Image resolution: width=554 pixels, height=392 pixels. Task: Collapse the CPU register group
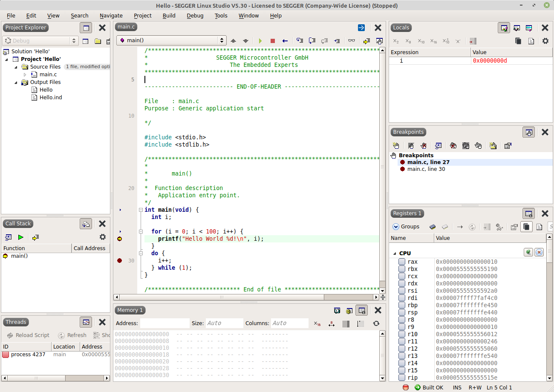pyautogui.click(x=395, y=254)
